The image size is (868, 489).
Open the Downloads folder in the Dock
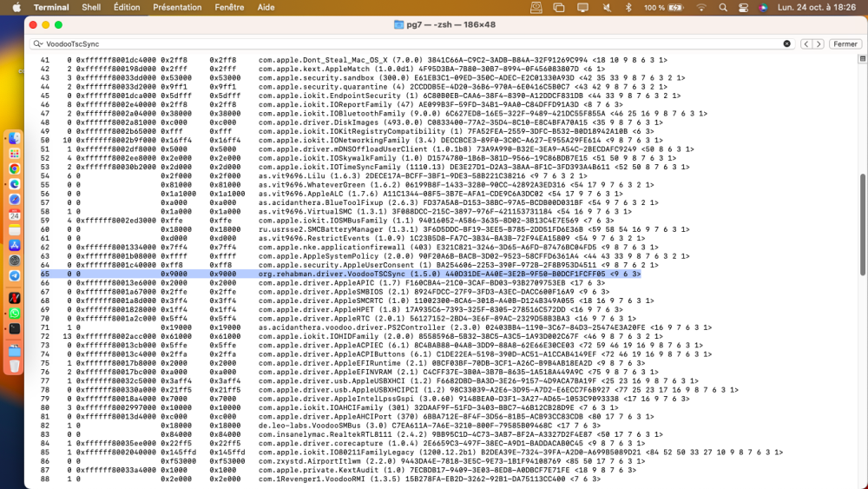pos(15,351)
